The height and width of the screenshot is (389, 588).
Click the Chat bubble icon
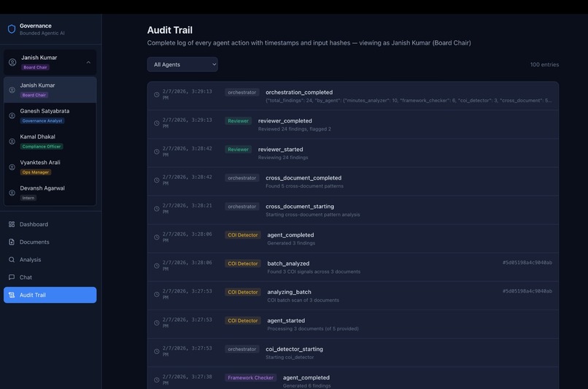point(12,277)
